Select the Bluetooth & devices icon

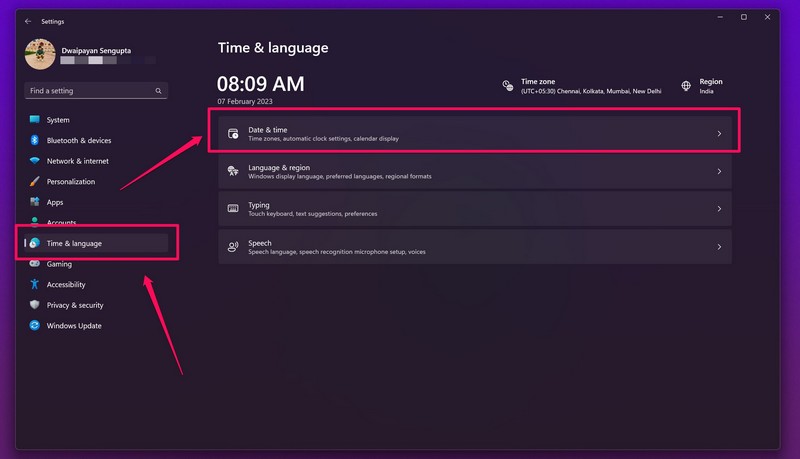(35, 141)
